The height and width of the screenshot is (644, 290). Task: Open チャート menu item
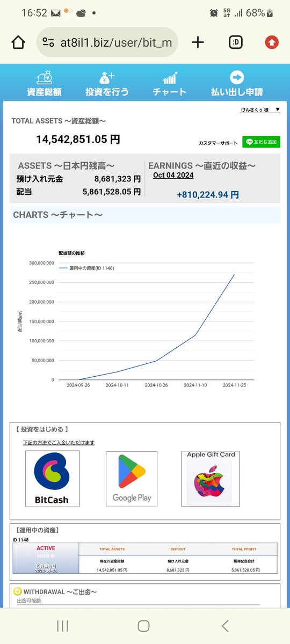pyautogui.click(x=171, y=84)
